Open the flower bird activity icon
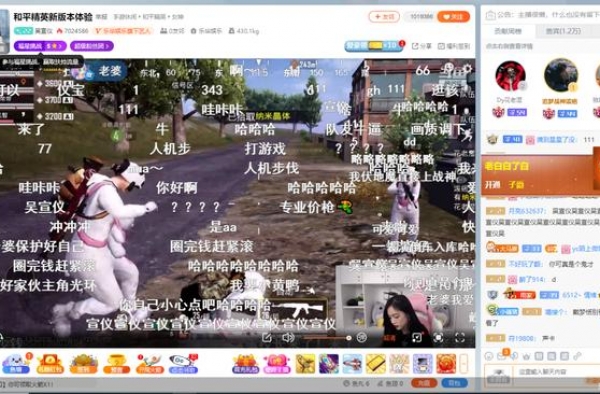 pyautogui.click(x=150, y=363)
